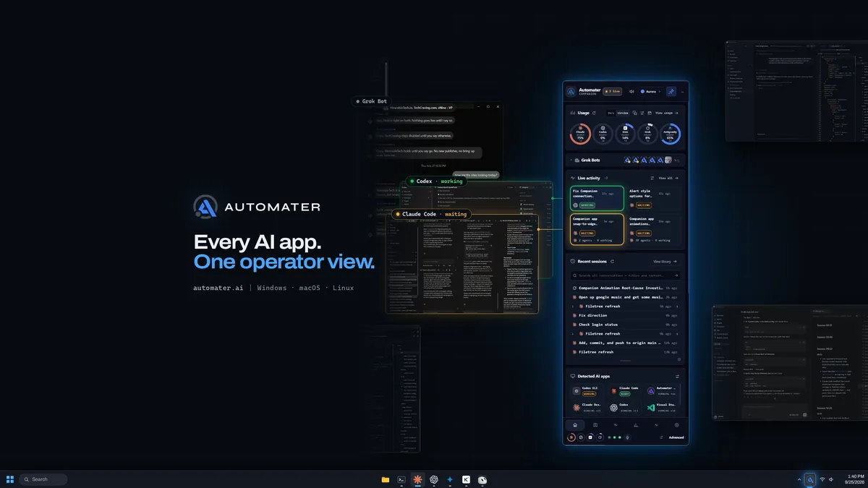Click the calendar icon in Usage toolbar

(650, 113)
